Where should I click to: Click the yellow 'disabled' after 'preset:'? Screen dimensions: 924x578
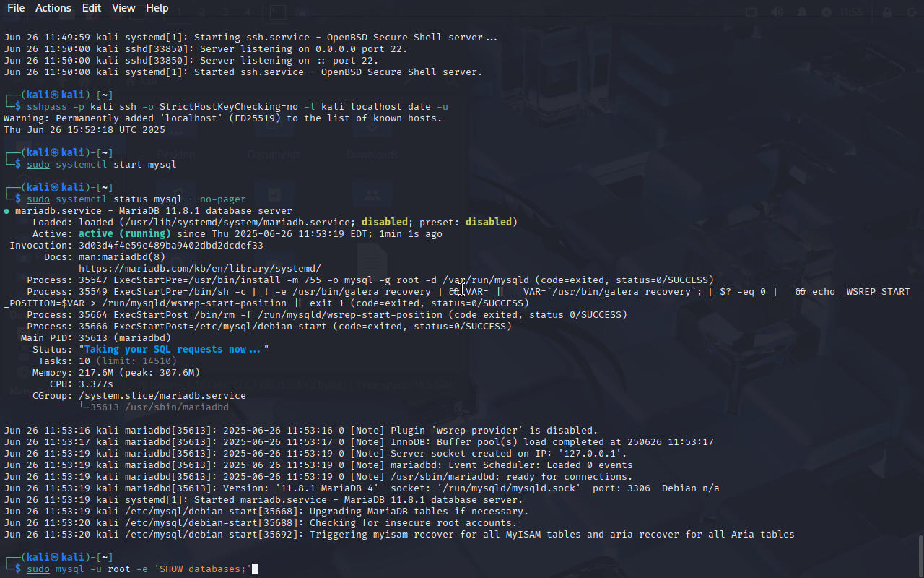point(489,223)
